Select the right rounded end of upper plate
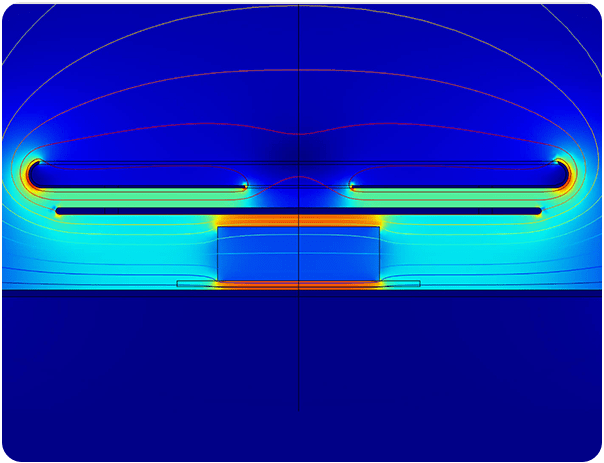This screenshot has height=463, width=604. pos(566,174)
